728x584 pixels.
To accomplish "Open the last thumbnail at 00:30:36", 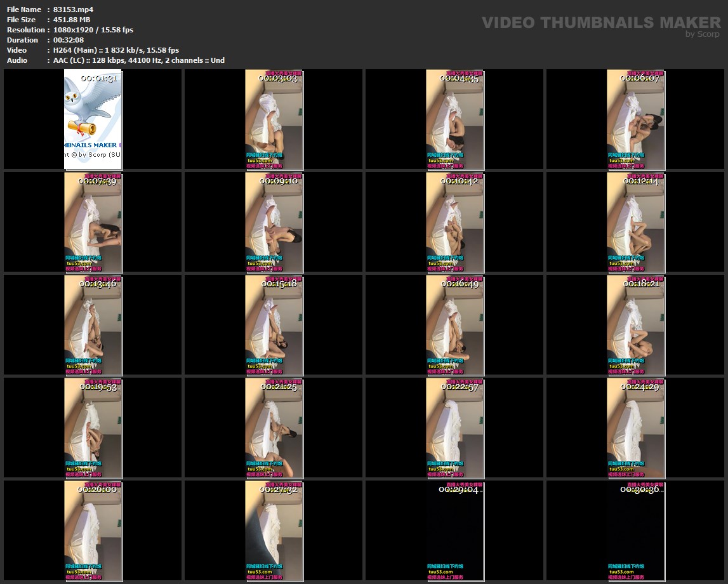I will tap(636, 531).
